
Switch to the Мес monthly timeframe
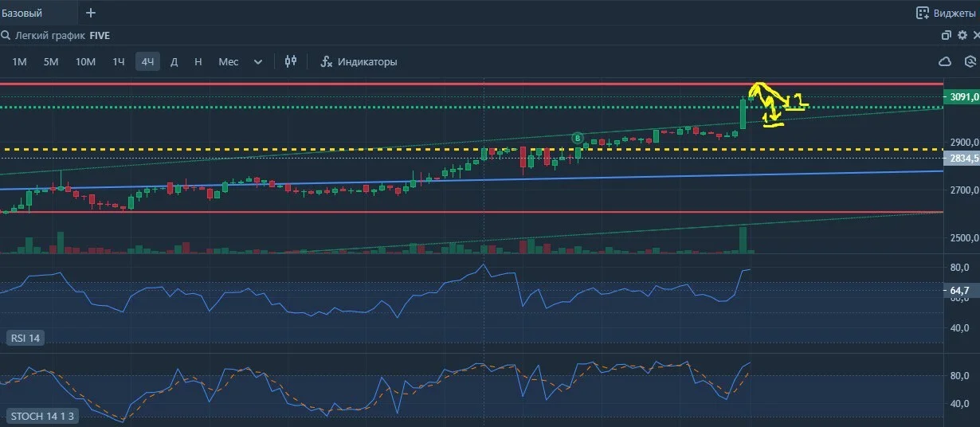[228, 61]
